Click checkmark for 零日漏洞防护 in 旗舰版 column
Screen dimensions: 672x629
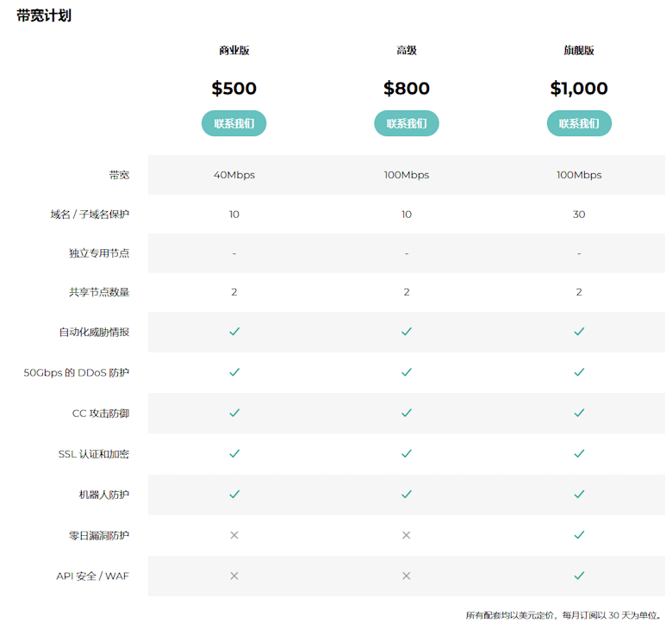click(579, 535)
